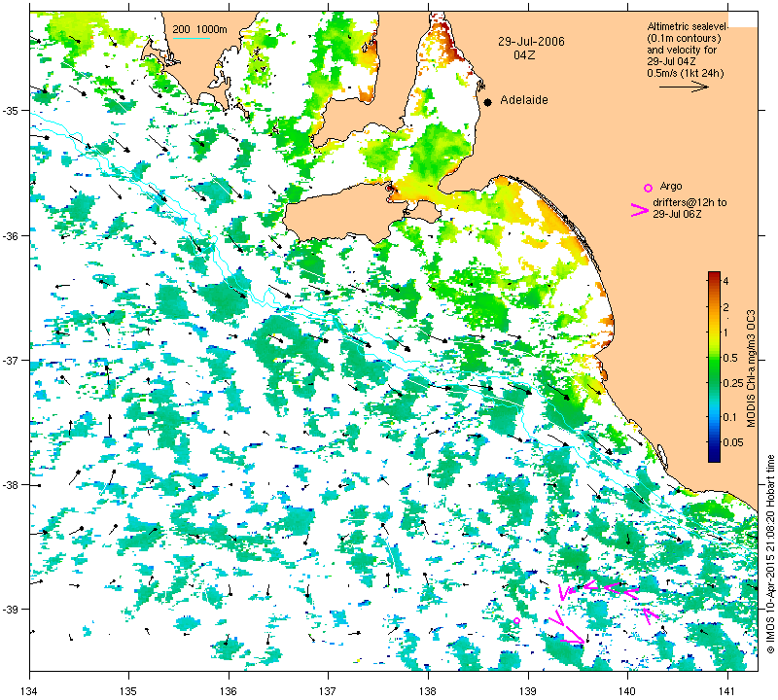
Task: Click the "0.5m/s (1kt 24h)" scale text
Action: (x=686, y=74)
